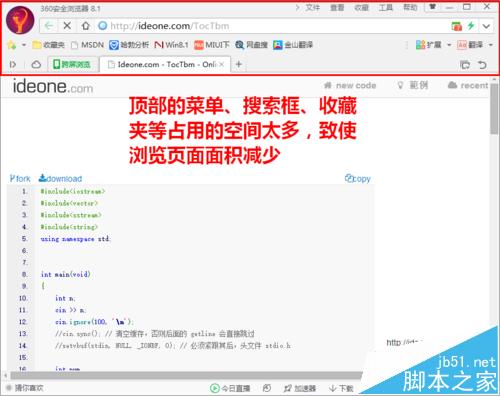Click the green lightning speed-mode icon
Screen dimensions: 500x396
[471, 26]
